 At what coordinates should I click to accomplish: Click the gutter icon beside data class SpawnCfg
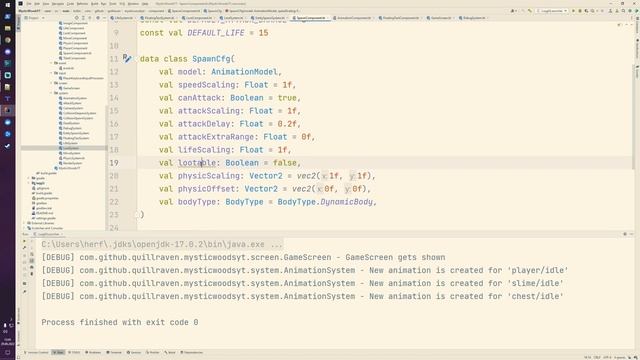pyautogui.click(x=127, y=58)
